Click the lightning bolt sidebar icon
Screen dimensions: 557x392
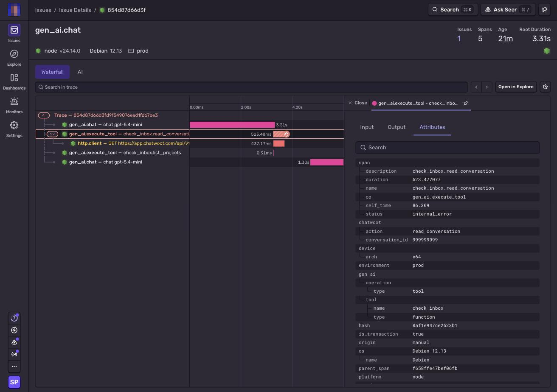click(14, 330)
